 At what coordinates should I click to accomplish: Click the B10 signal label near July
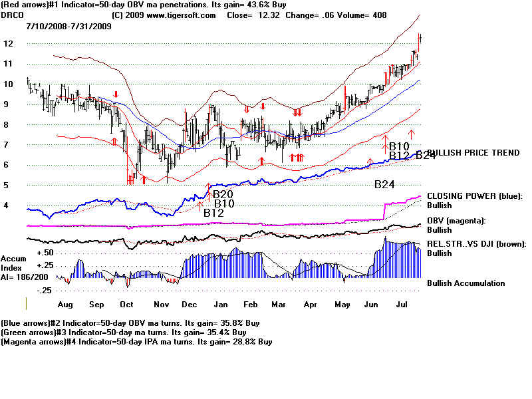click(399, 146)
